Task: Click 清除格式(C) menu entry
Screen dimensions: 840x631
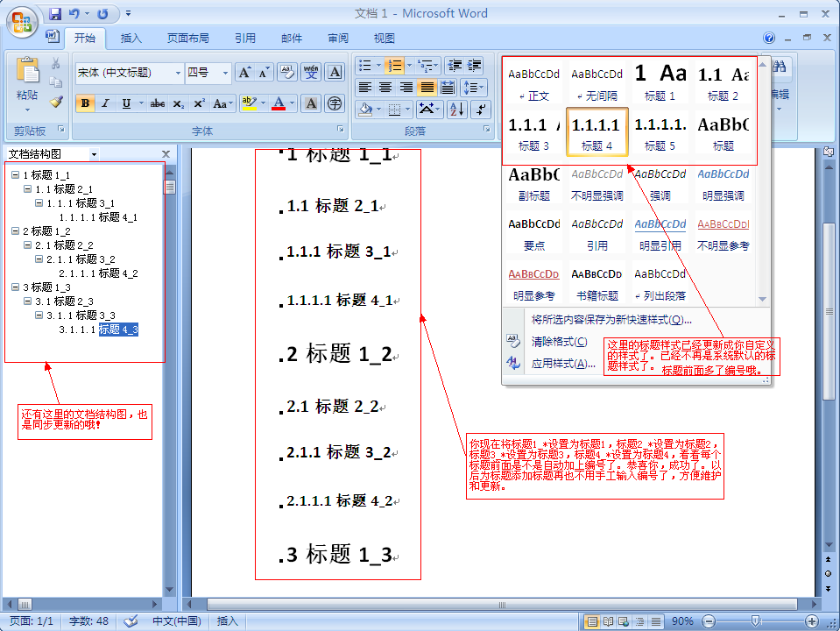Action: pos(559,342)
